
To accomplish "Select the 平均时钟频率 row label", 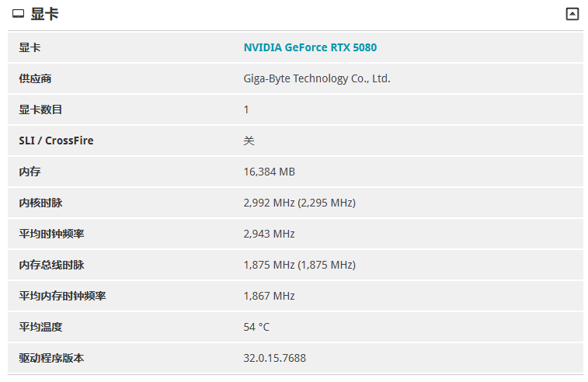I will pyautogui.click(x=51, y=234).
